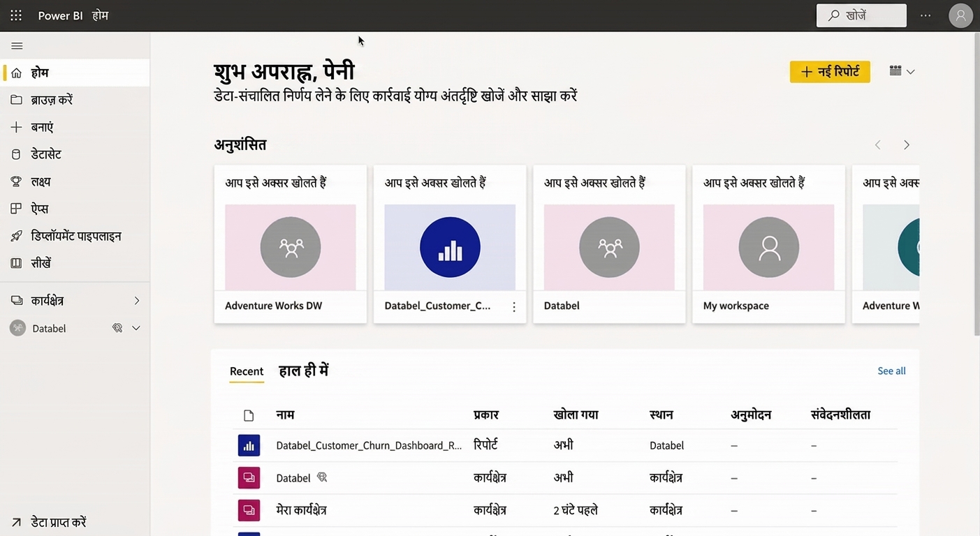The width and height of the screenshot is (980, 536).
Task: Go to होम in the sidebar
Action: click(75, 73)
